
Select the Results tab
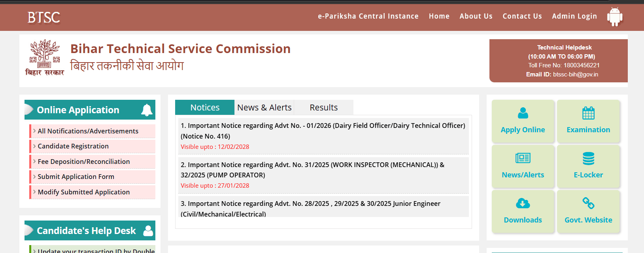click(x=323, y=108)
